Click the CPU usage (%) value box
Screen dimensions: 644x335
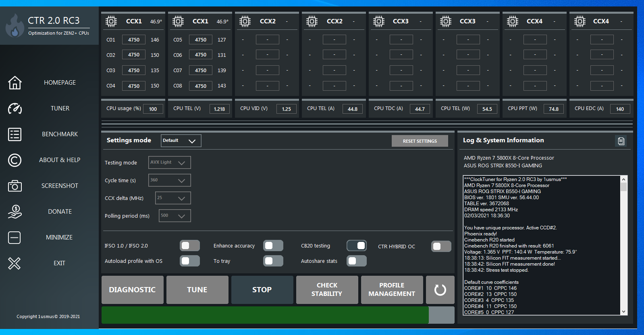click(x=153, y=109)
